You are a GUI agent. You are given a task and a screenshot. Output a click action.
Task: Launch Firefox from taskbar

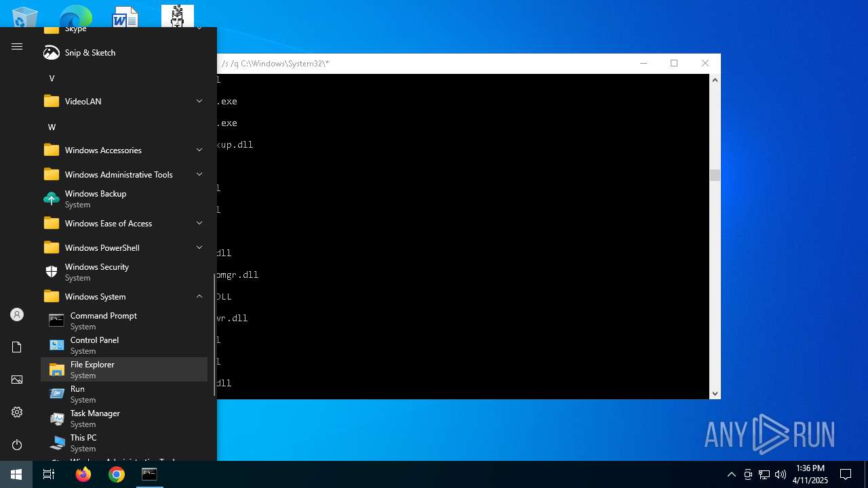click(x=83, y=474)
